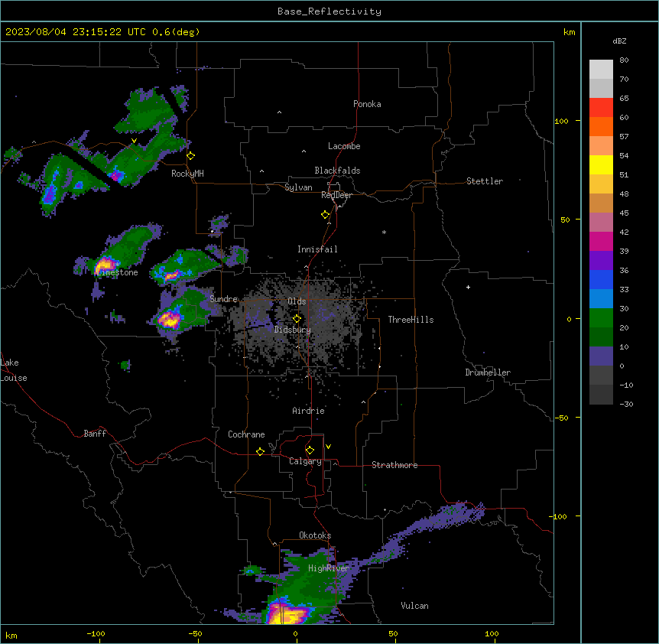Click the RedDeer city label

(x=336, y=195)
